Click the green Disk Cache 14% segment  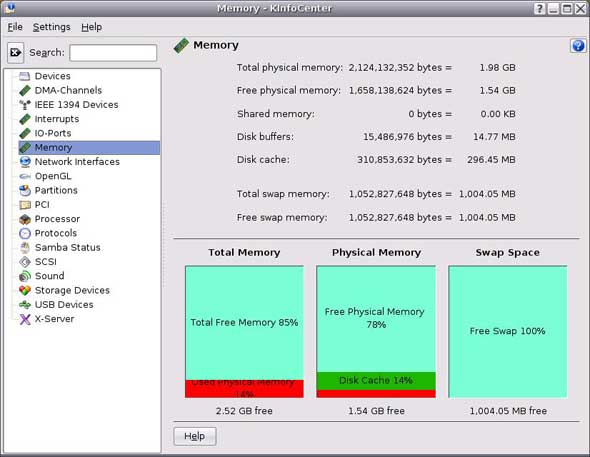click(376, 381)
